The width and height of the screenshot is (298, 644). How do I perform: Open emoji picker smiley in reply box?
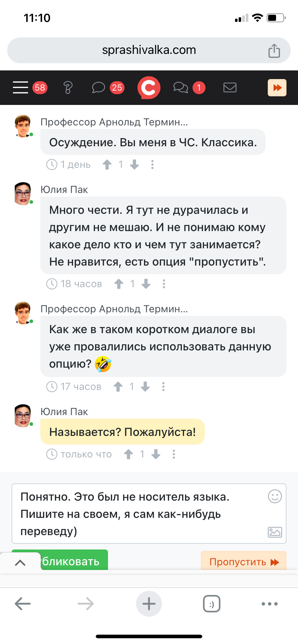(x=275, y=496)
